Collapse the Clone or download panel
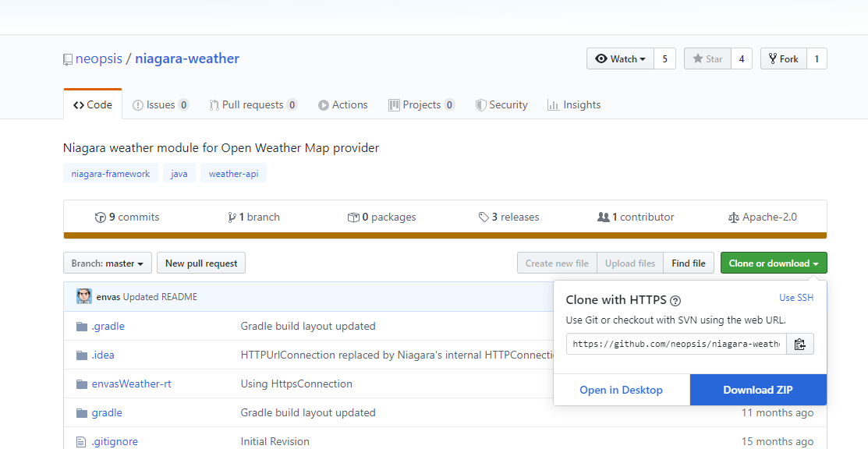The height and width of the screenshot is (449, 868). point(773,263)
